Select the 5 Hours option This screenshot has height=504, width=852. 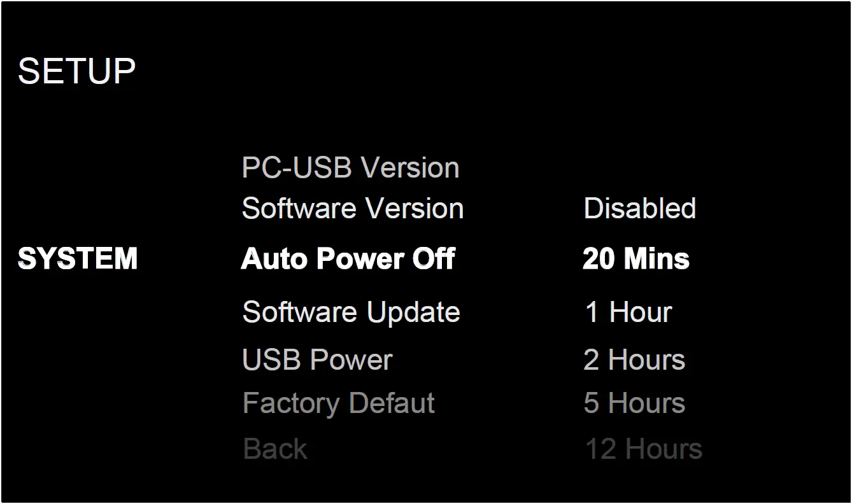634,403
